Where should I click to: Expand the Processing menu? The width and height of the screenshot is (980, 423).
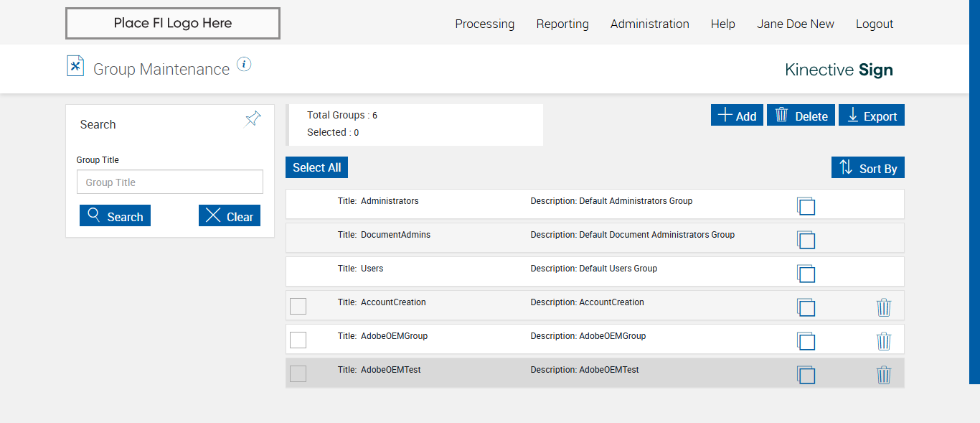[484, 24]
